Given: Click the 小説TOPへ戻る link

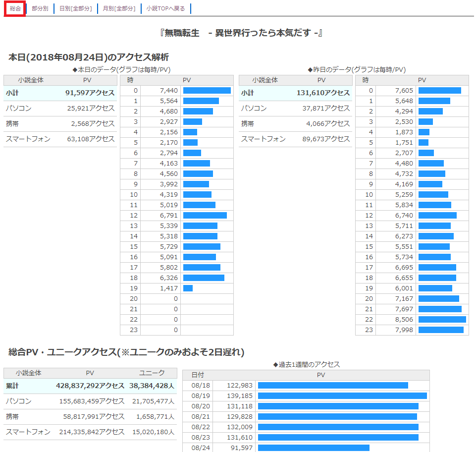Looking at the screenshot, I should point(165,9).
